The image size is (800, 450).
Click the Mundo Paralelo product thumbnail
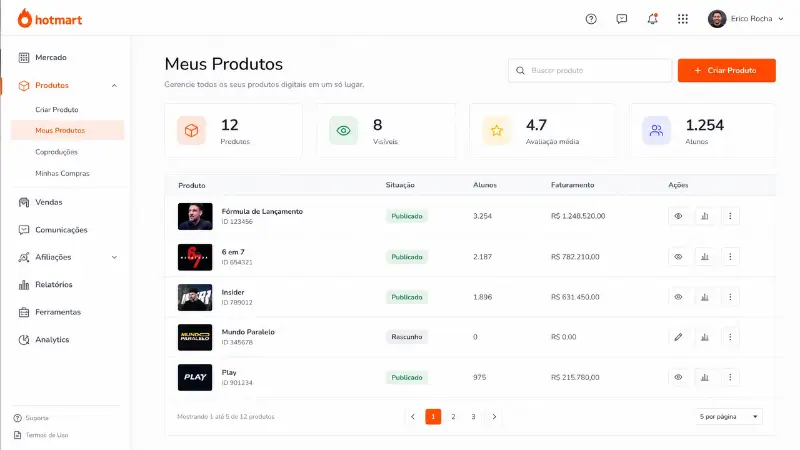click(195, 337)
